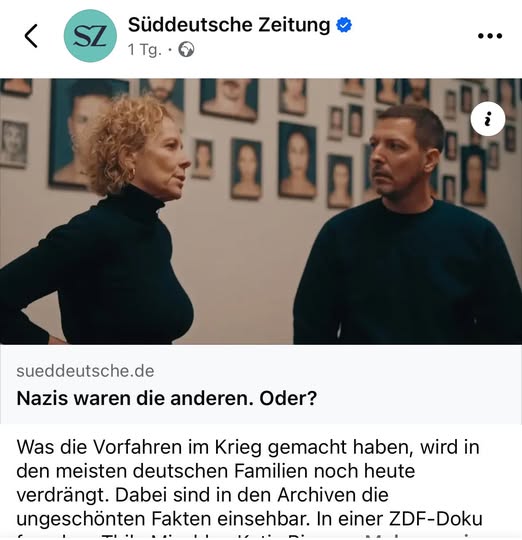Click the word Archiven in the post text
Screen dimensions: 522x540
click(x=333, y=495)
